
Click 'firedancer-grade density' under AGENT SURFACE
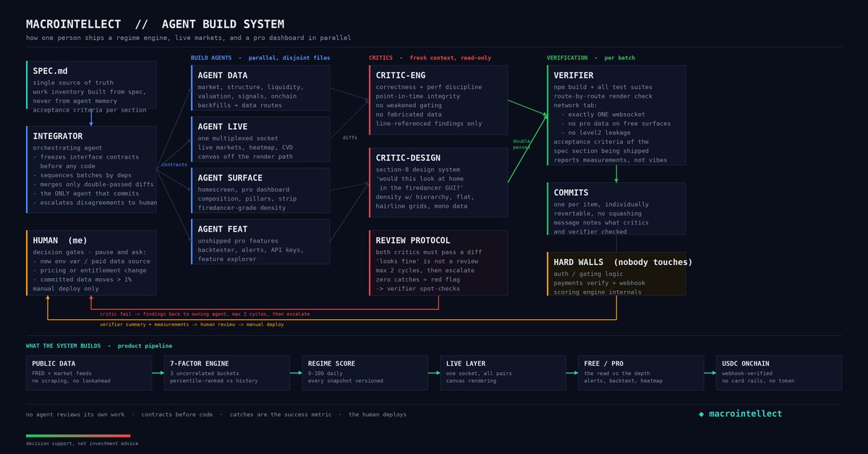243,208
